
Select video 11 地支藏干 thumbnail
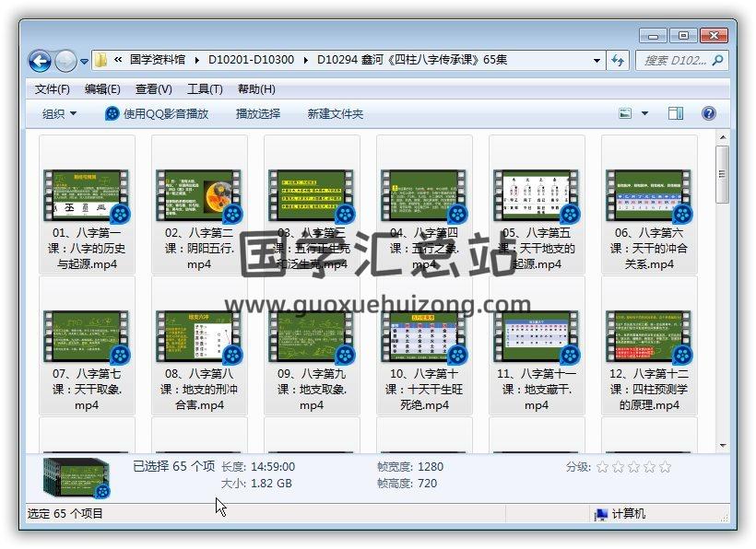point(537,336)
